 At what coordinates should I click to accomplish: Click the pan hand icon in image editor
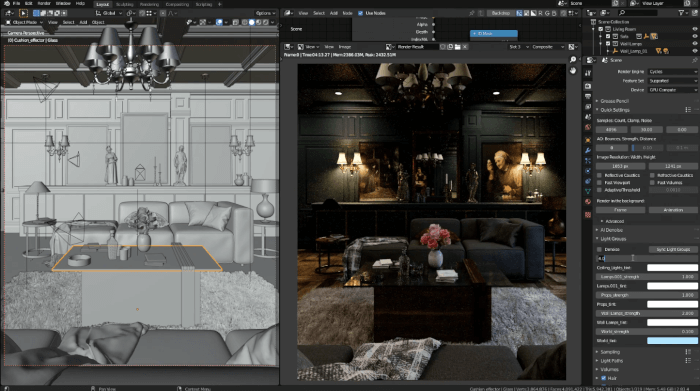pyautogui.click(x=573, y=71)
